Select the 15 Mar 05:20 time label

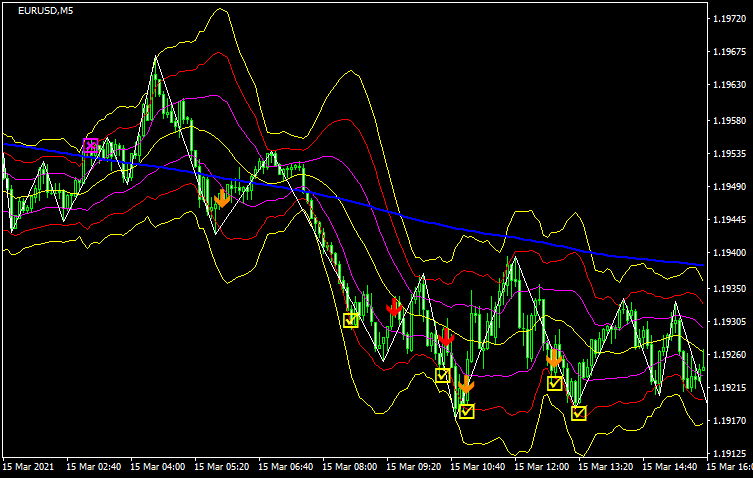coord(221,466)
